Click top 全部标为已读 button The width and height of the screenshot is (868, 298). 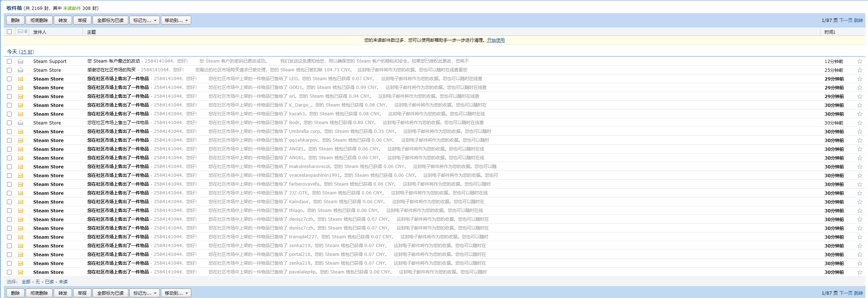[110, 21]
